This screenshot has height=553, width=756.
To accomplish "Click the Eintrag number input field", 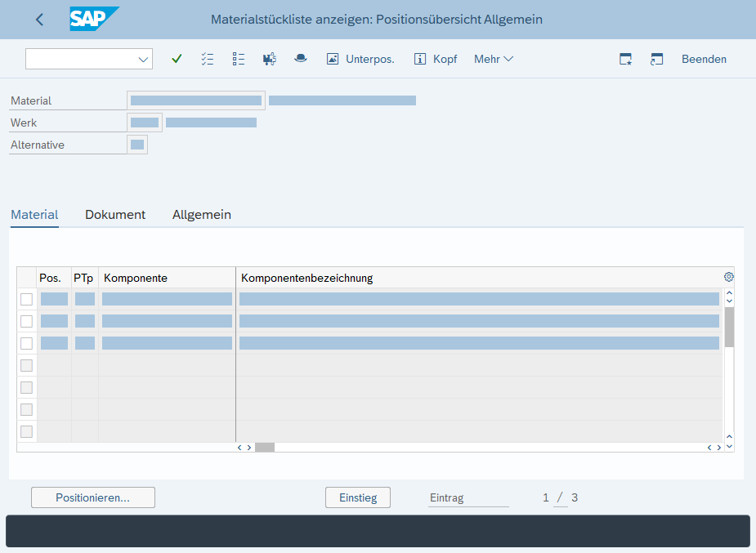I will tap(561, 497).
